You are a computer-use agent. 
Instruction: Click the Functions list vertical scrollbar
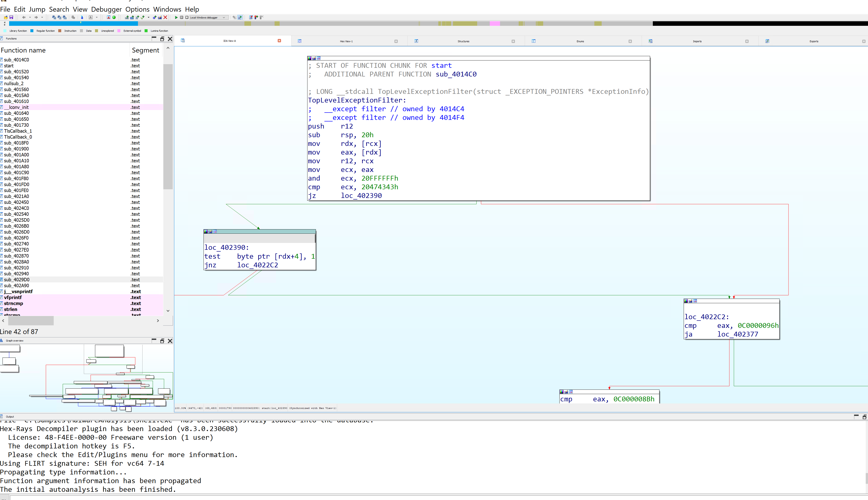pyautogui.click(x=168, y=126)
